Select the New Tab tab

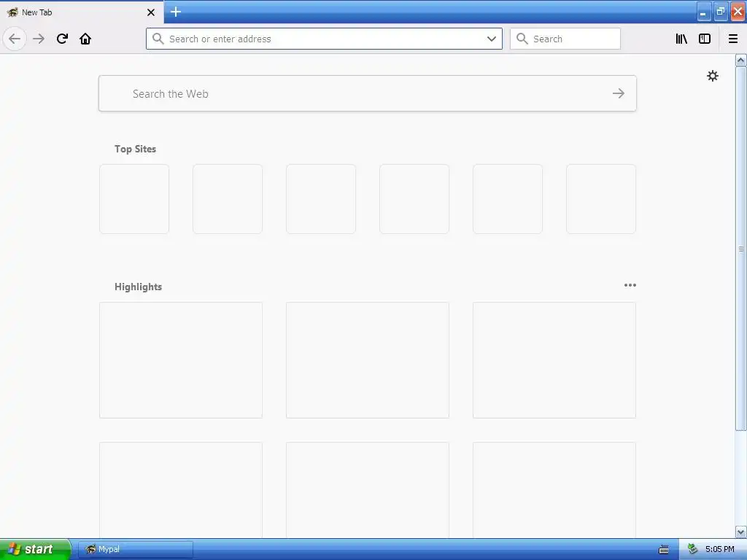click(x=82, y=12)
